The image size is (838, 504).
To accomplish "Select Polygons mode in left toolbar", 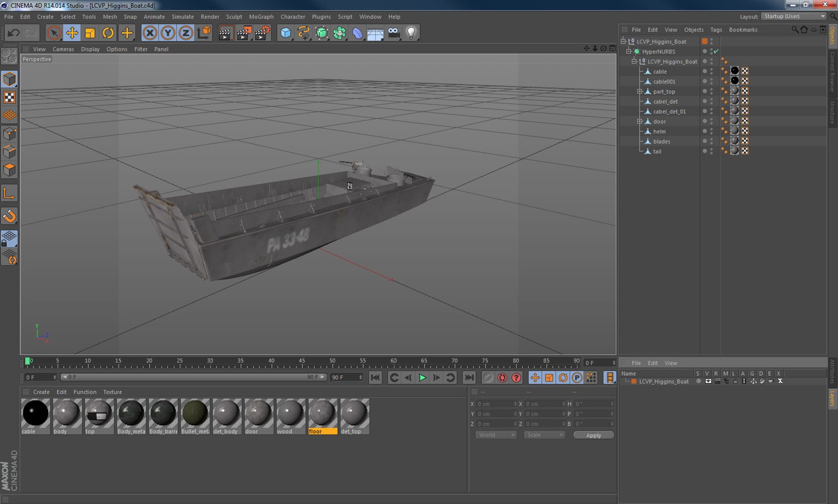I will (x=9, y=169).
